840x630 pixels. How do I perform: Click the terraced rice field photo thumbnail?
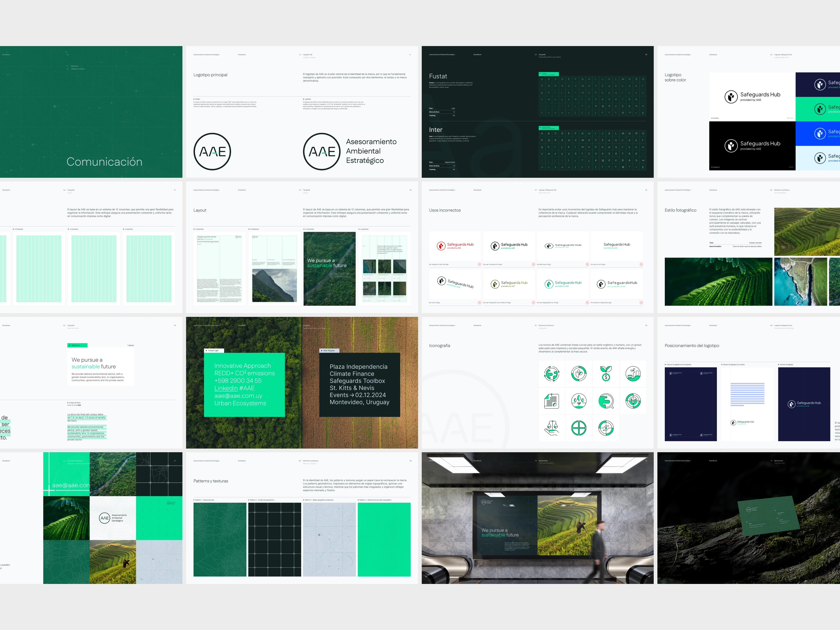(x=807, y=232)
